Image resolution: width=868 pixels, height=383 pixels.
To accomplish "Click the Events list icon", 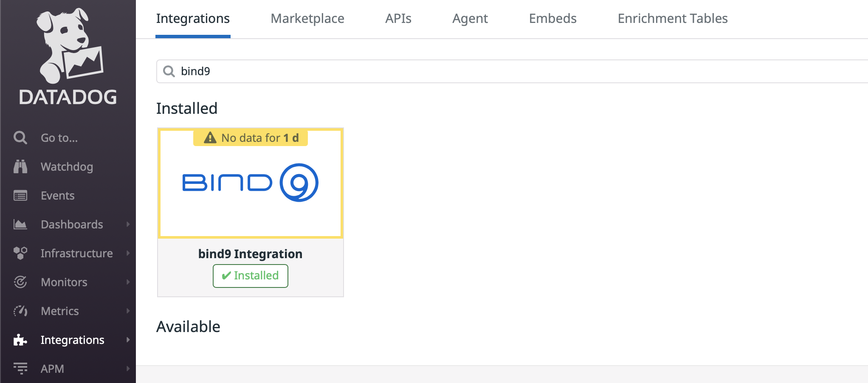I will [20, 195].
